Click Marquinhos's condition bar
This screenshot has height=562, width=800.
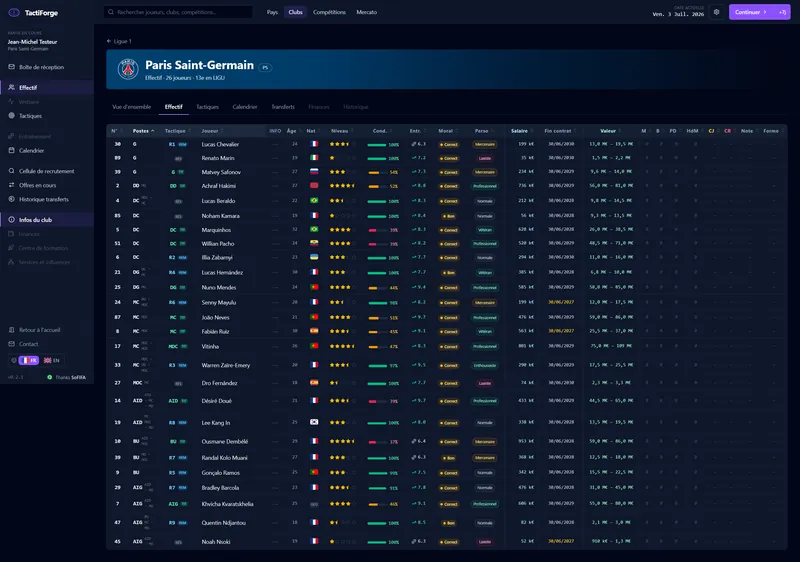click(x=377, y=231)
